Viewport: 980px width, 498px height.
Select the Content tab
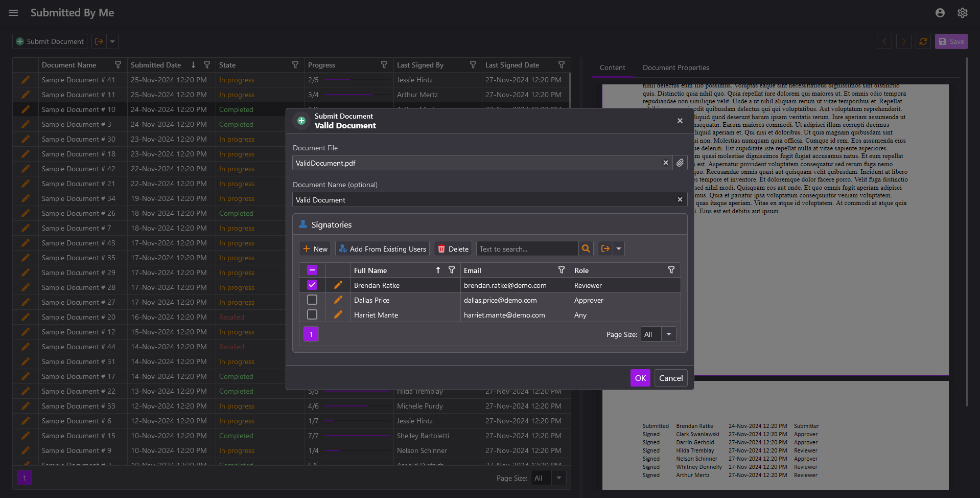pos(612,67)
